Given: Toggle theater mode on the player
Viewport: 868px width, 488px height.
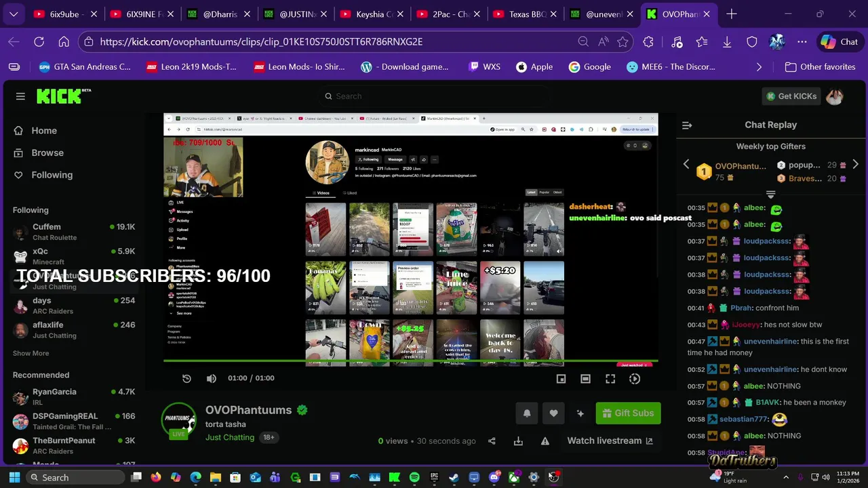Looking at the screenshot, I should [x=585, y=379].
